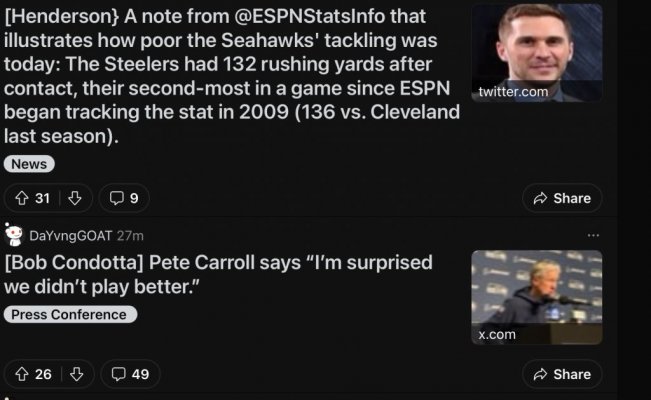Click the vote count 26

43,374
